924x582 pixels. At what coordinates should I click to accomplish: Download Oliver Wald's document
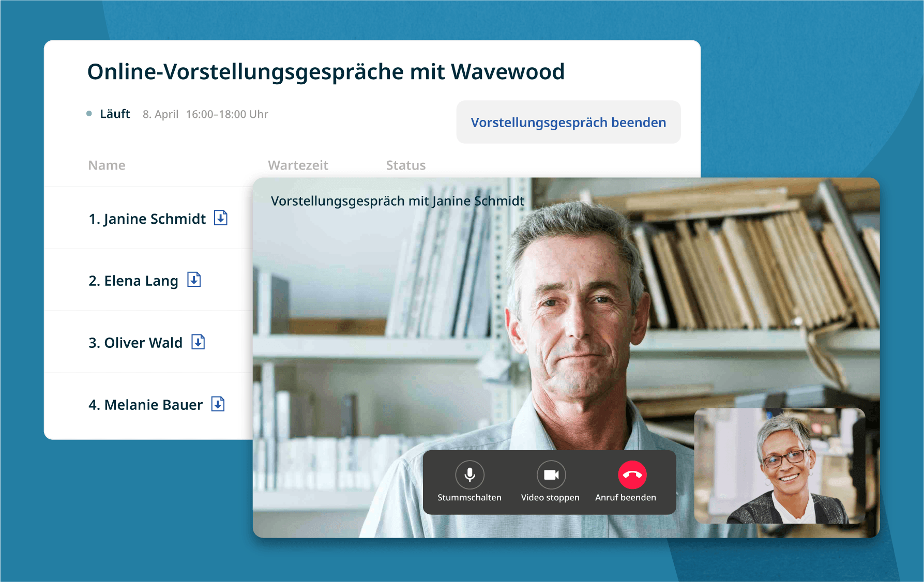pos(198,342)
